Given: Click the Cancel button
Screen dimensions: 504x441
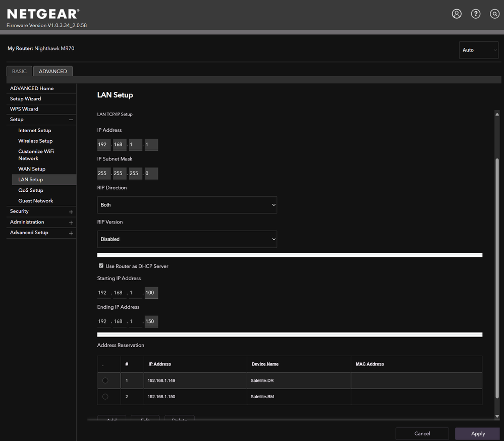Looking at the screenshot, I should [x=422, y=433].
